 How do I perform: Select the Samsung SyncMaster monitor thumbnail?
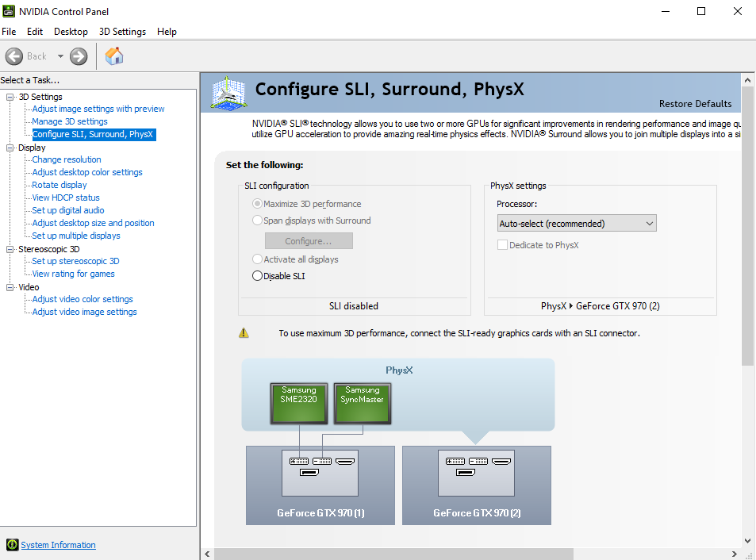point(362,404)
